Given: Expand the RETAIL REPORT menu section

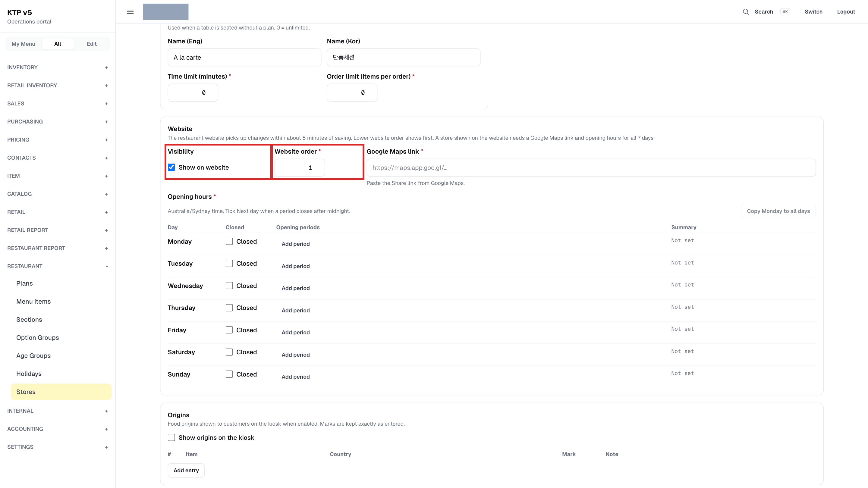Looking at the screenshot, I should [58, 230].
